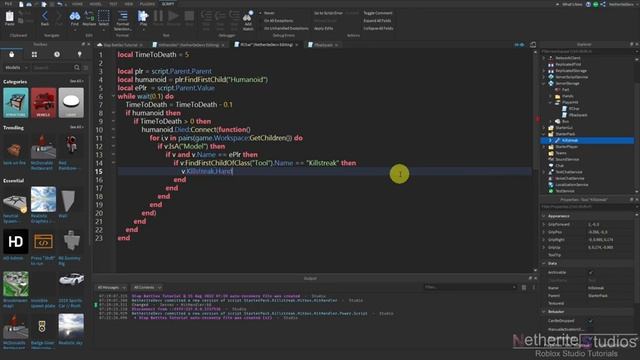Viewport: 640px width, 360px height.
Task: Open the MODEL ribbon tab
Action: 95,4
